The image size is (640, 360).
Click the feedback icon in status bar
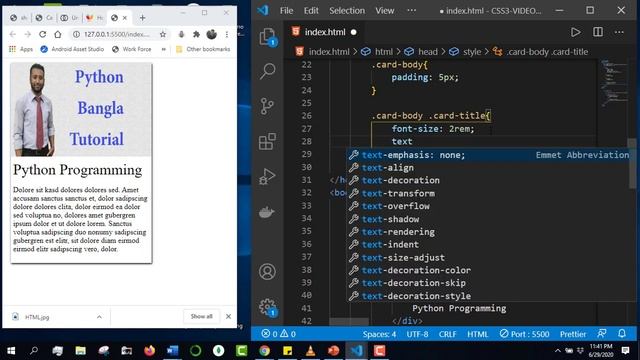click(x=602, y=333)
